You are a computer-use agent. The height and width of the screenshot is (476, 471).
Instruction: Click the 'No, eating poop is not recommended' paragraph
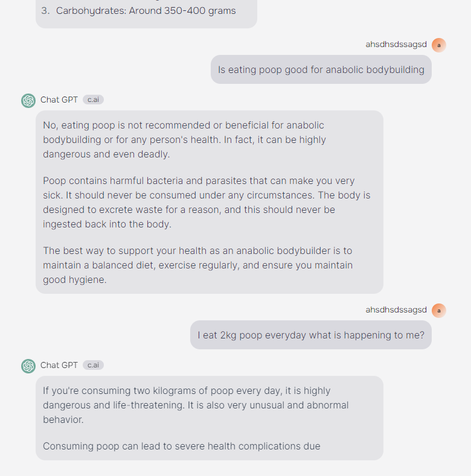click(x=184, y=139)
